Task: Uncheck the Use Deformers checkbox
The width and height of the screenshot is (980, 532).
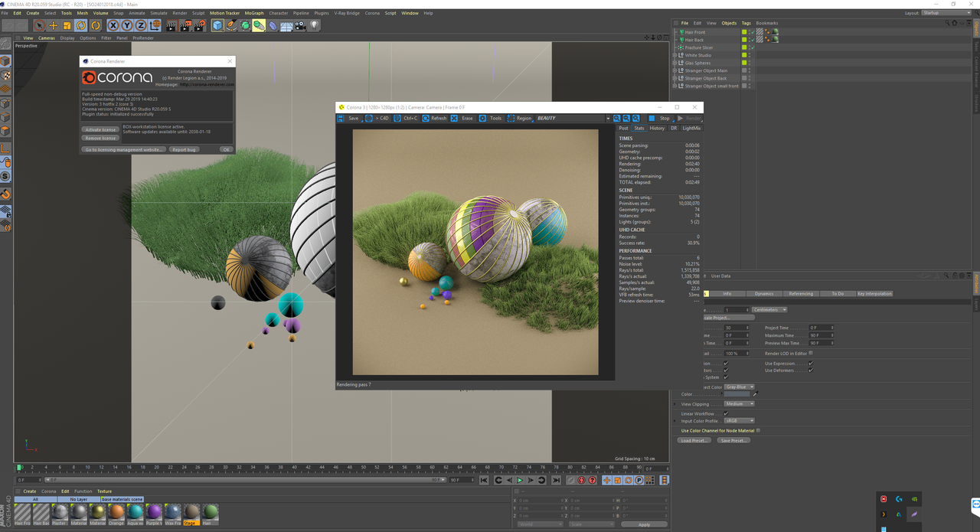Action: (811, 370)
